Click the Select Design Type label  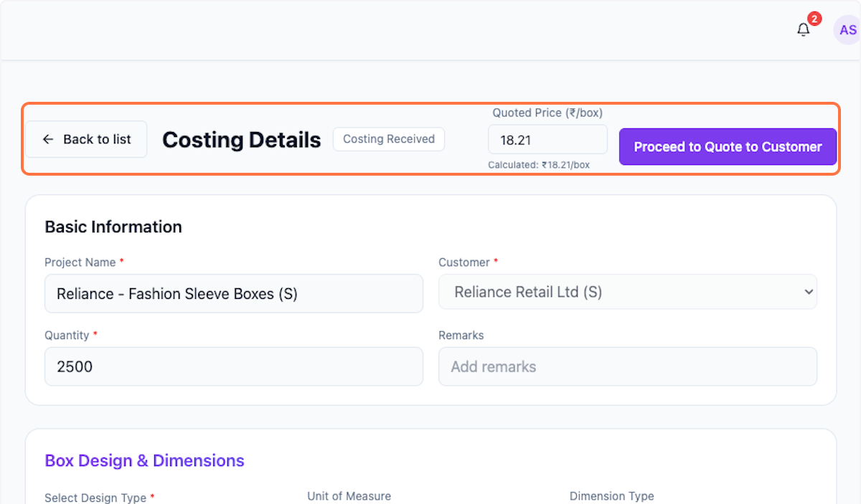pyautogui.click(x=95, y=498)
